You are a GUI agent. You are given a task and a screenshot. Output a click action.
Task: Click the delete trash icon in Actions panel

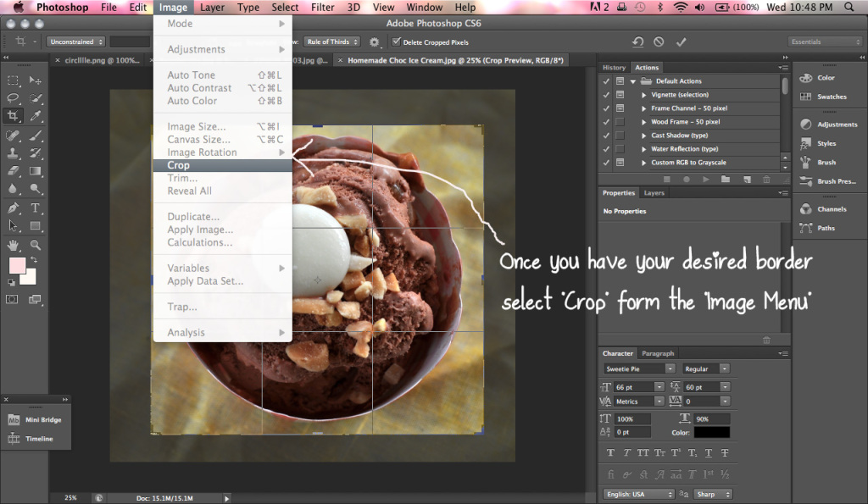[x=767, y=180]
